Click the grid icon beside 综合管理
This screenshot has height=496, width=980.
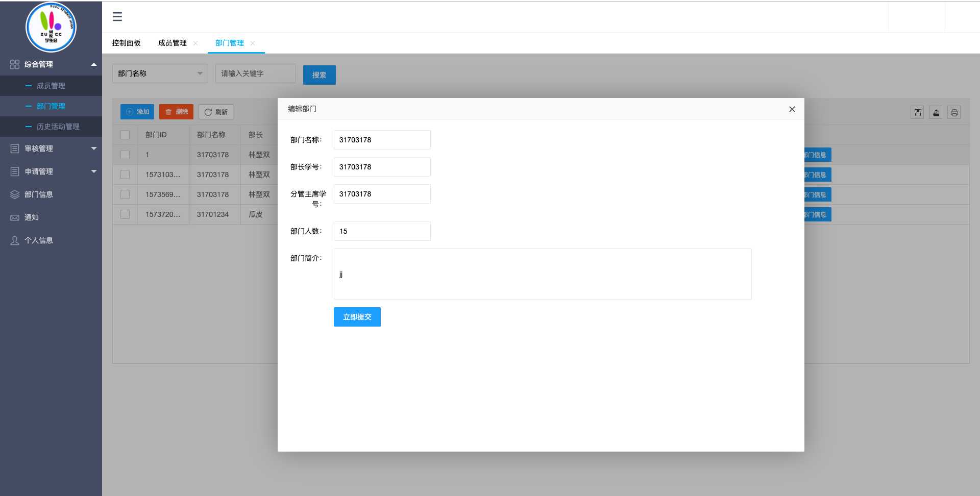tap(15, 64)
